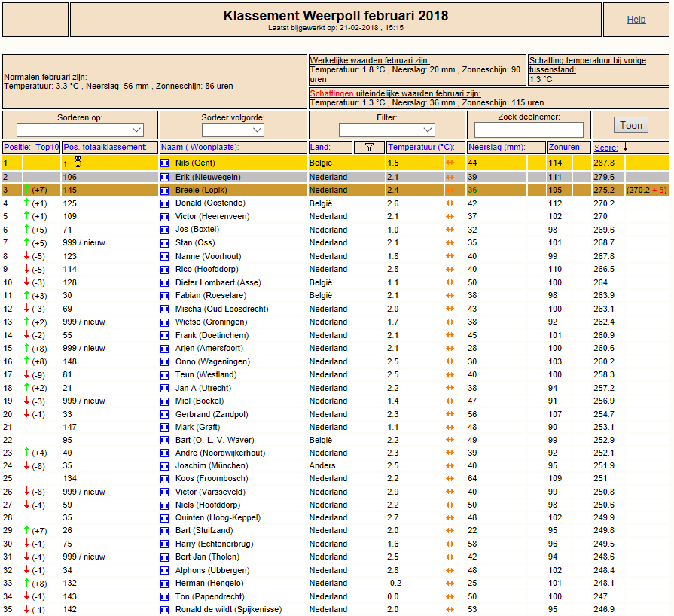Sort by Temperatuur (°C) column header
Screen dimensions: 674x616
(421, 147)
